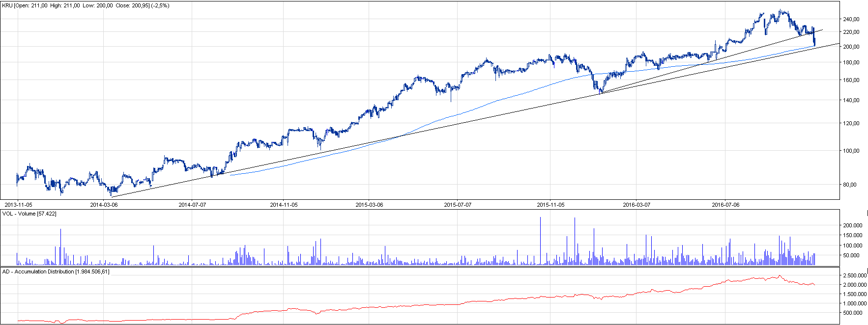
Task: Click the 200.000 volume axis label
Action: 852,225
